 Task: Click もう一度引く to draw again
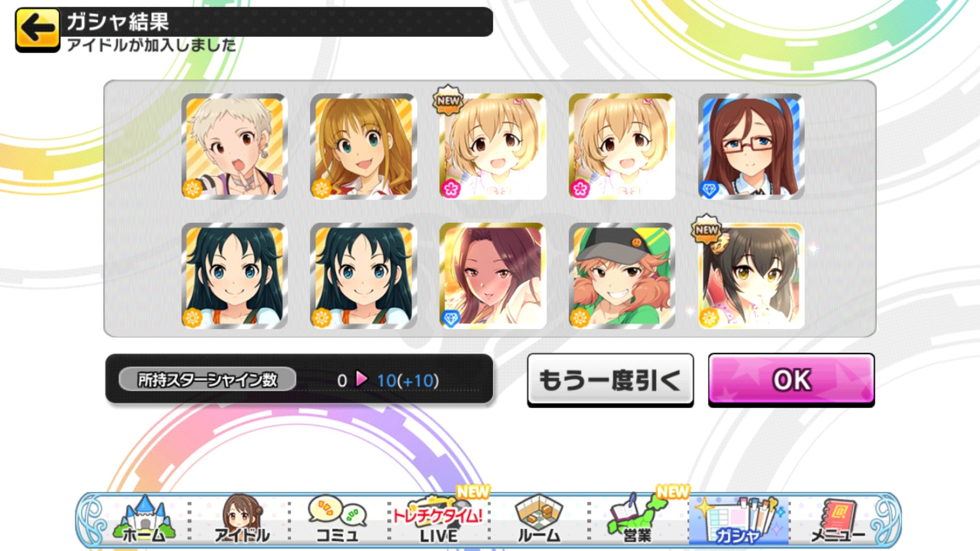(610, 380)
